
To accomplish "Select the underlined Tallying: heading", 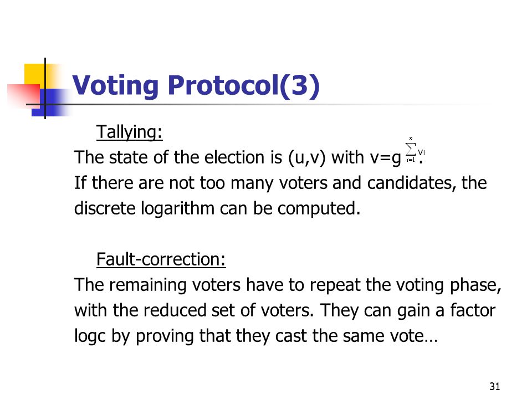I will [x=129, y=132].
